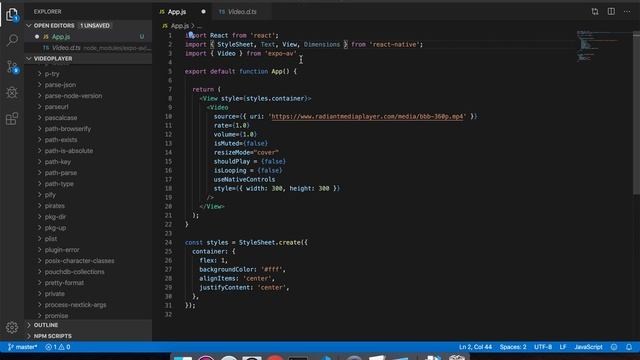Click 'useNativeControls' text on line 17
640x360 pixels.
(244, 179)
